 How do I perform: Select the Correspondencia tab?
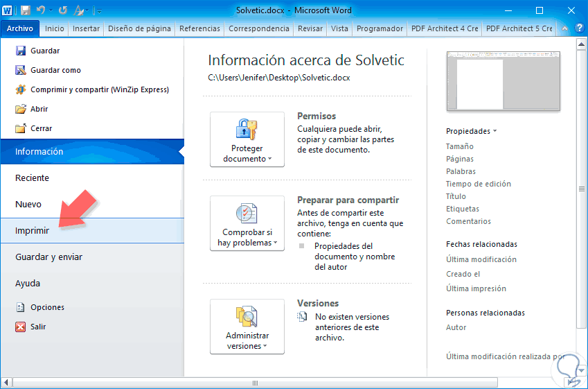259,28
